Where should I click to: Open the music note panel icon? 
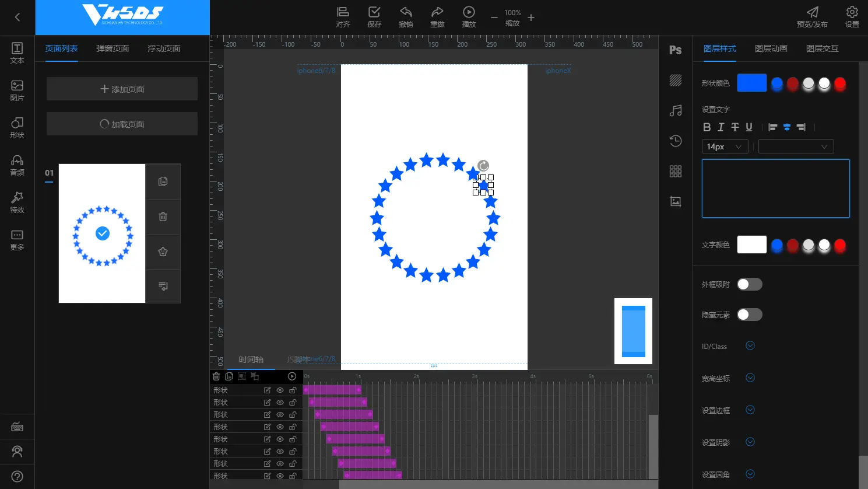(676, 110)
